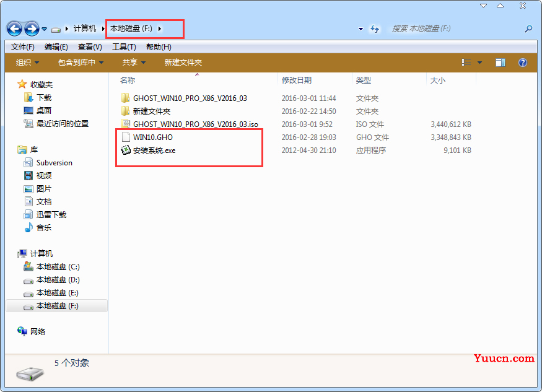Open 本地磁盘 (C:) in navigation pane
Screen dimensions: 542x392
(58, 267)
